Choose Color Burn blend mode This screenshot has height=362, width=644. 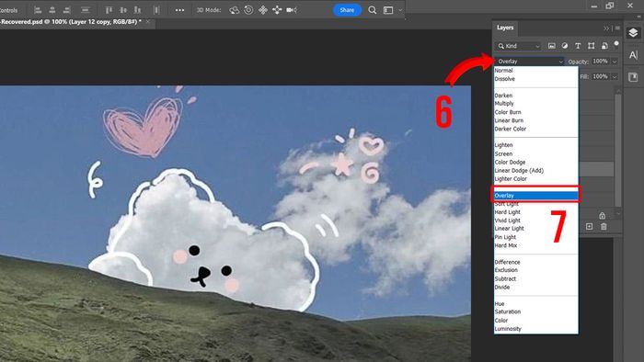pos(536,112)
